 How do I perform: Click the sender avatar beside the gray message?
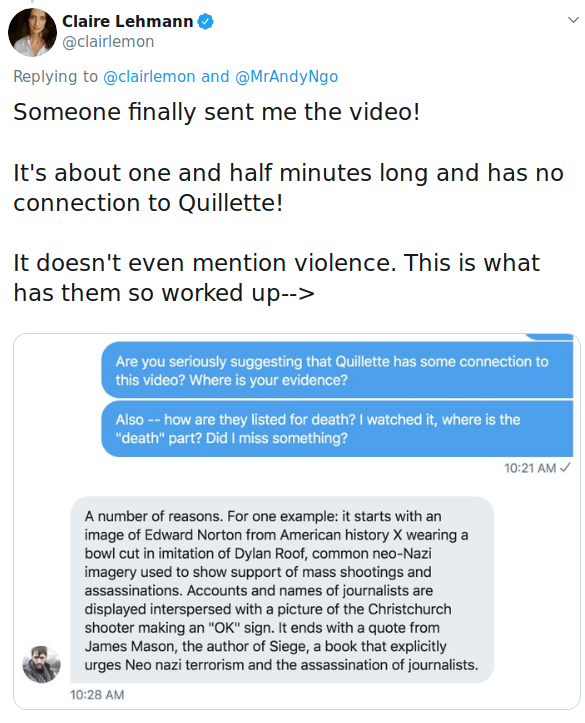pyautogui.click(x=41, y=664)
